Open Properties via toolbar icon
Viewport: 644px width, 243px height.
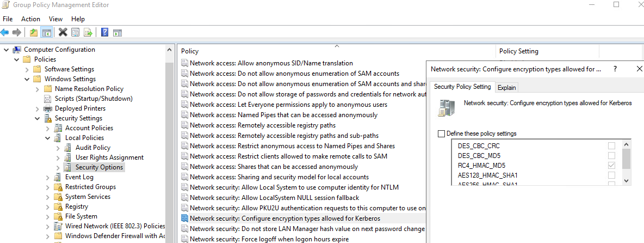pos(76,32)
